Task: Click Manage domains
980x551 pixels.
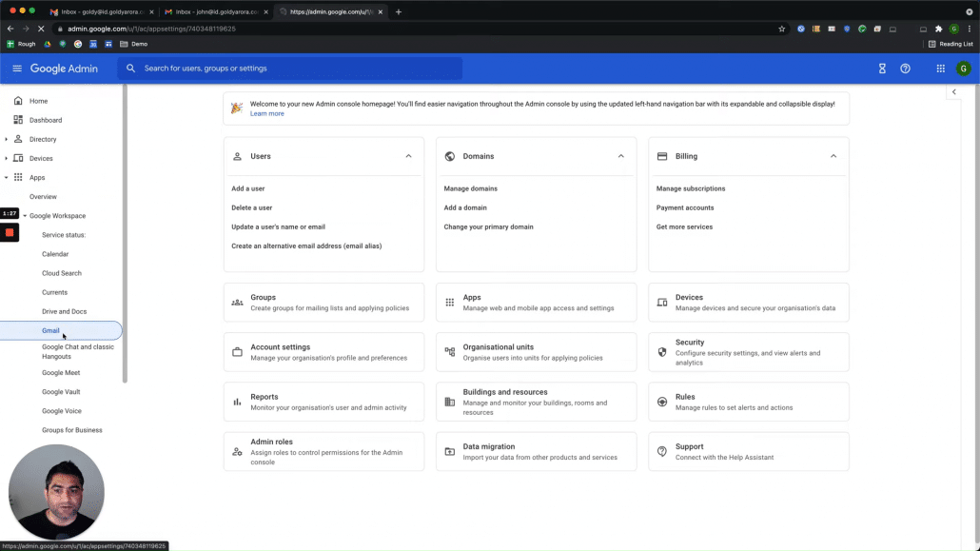Action: (x=471, y=188)
